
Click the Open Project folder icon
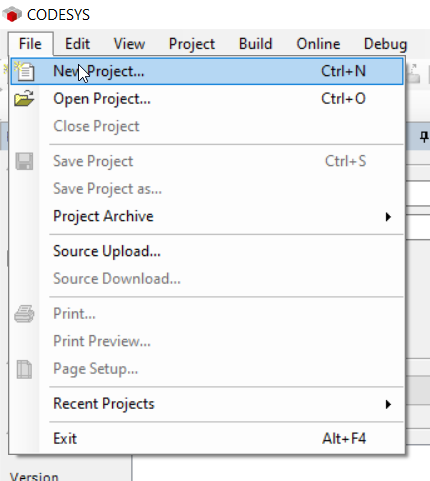(x=24, y=99)
